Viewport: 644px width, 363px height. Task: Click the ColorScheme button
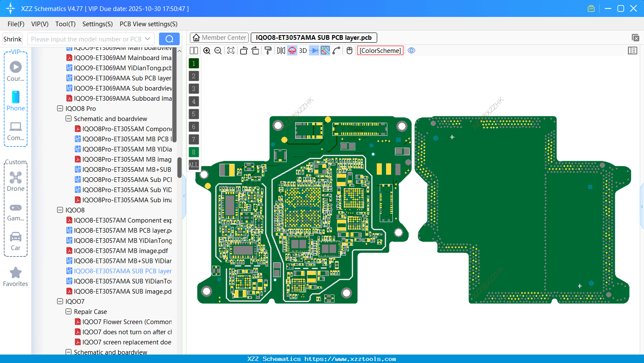click(380, 50)
